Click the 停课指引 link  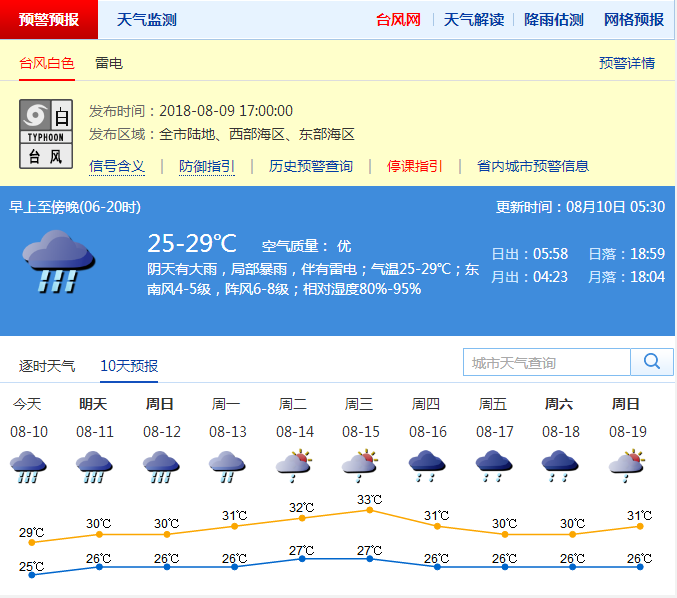(415, 166)
